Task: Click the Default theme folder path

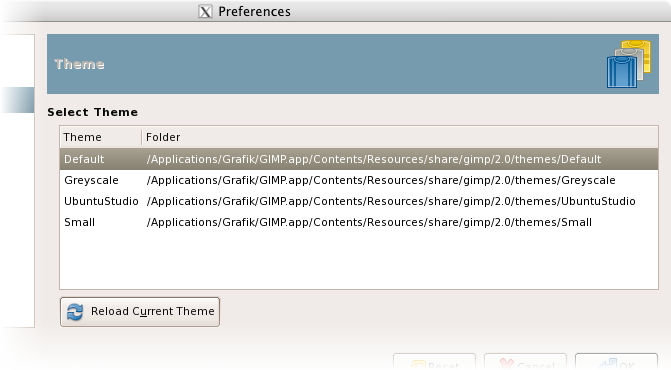Action: tap(374, 160)
